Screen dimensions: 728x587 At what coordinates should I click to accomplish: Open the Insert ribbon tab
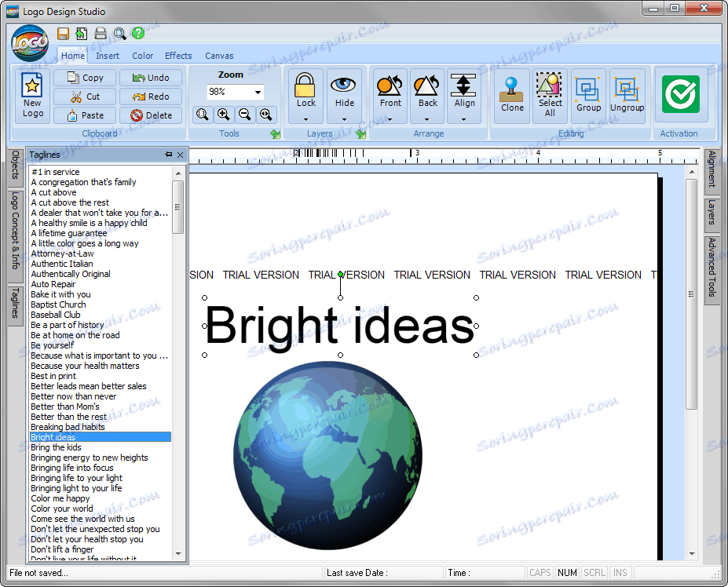coord(108,56)
